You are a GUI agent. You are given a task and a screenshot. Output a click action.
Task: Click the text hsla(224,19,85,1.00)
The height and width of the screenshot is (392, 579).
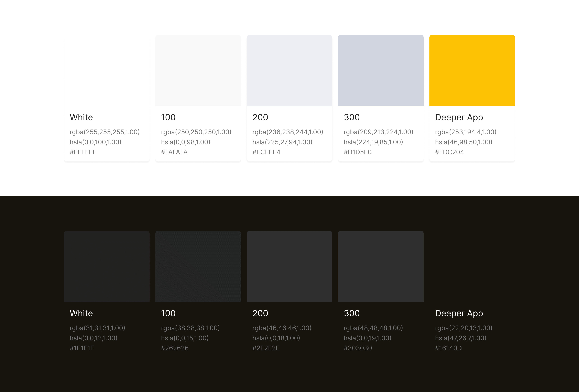tap(373, 142)
